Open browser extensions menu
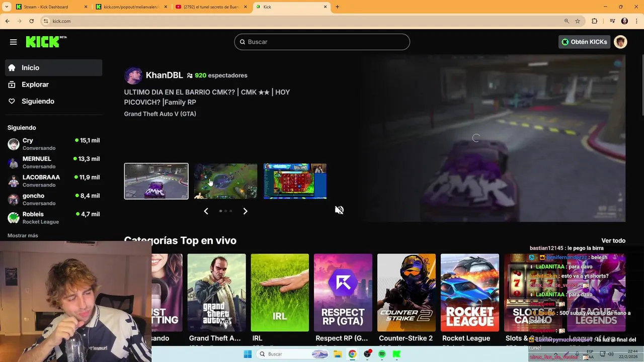The width and height of the screenshot is (644, 362). [594, 21]
